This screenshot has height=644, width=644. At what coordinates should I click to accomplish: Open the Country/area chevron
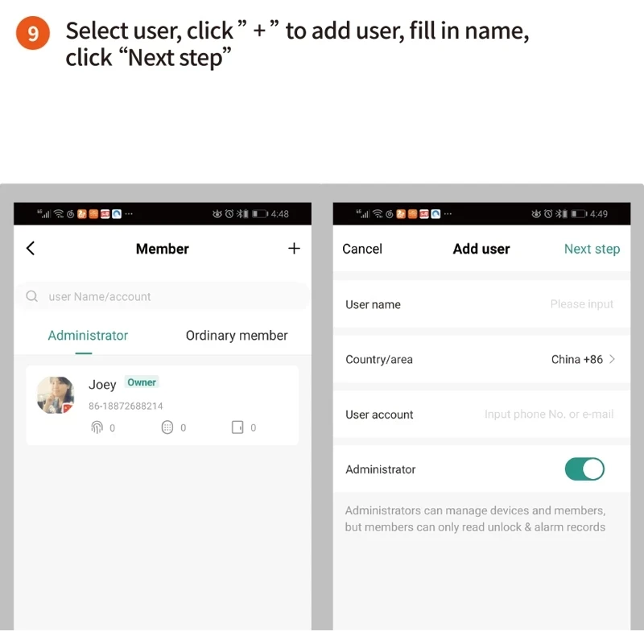[612, 359]
